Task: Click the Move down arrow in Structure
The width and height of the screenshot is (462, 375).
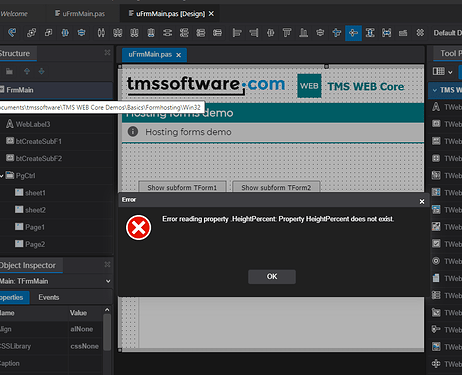Action: (41, 71)
